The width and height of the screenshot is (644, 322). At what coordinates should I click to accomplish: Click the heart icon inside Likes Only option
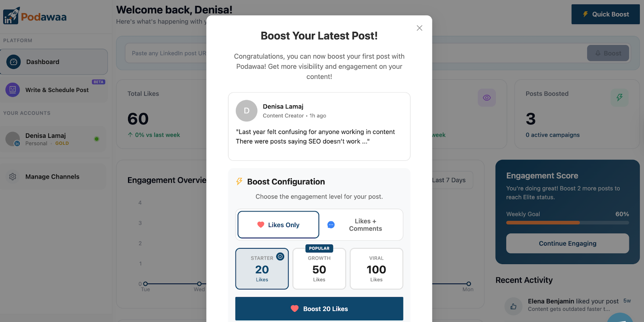tap(260, 225)
